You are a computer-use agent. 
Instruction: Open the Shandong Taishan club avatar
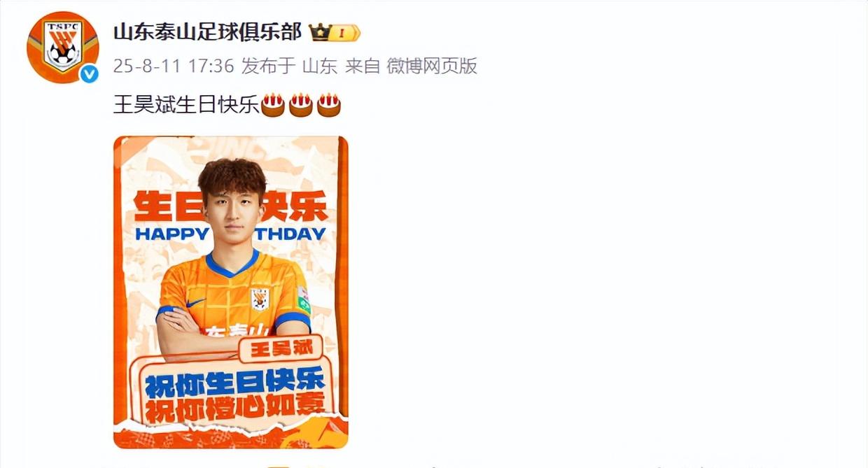coord(62,47)
